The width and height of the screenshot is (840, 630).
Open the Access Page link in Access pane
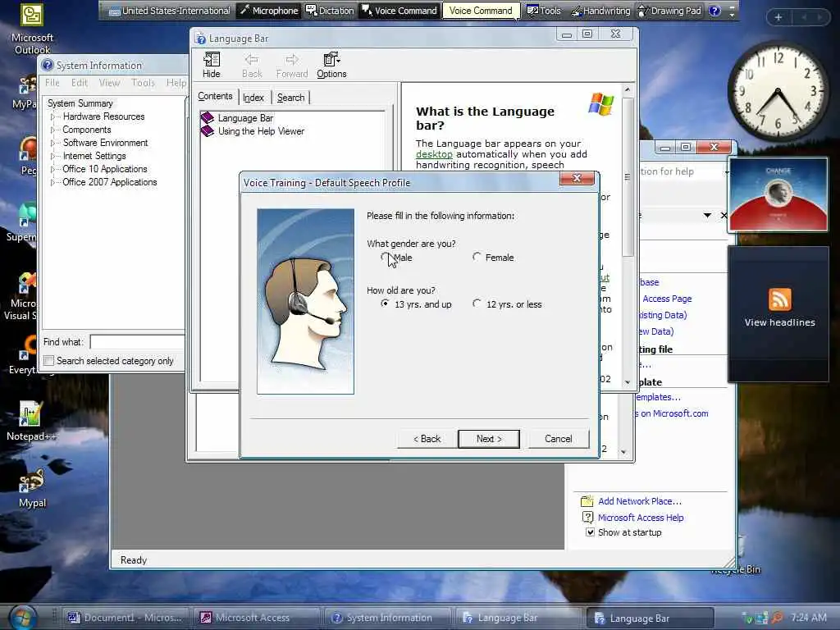click(667, 299)
